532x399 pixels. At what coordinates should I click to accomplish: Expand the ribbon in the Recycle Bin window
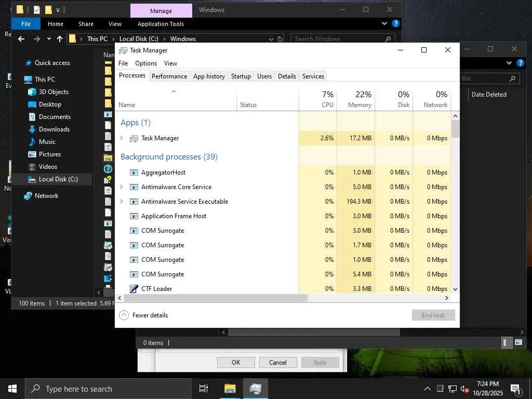click(x=509, y=63)
